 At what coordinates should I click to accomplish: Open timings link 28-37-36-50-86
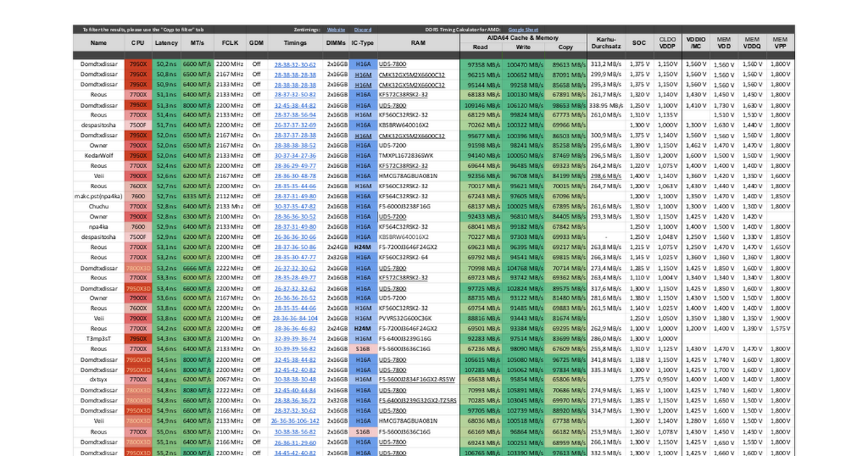coord(295,247)
